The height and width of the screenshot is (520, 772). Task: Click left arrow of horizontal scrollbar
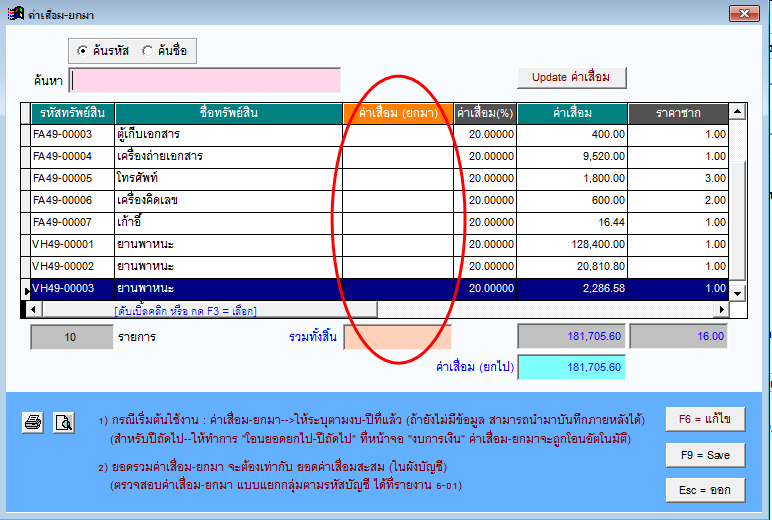(x=33, y=310)
